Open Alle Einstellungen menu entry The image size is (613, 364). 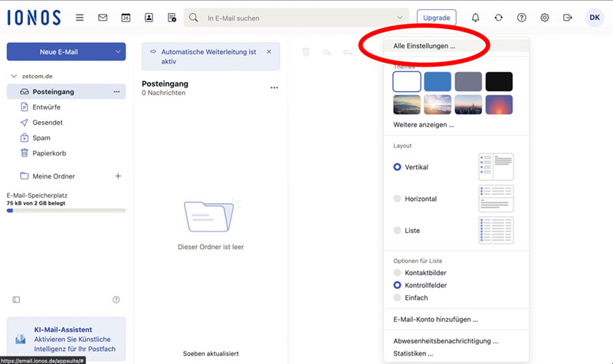tap(424, 46)
